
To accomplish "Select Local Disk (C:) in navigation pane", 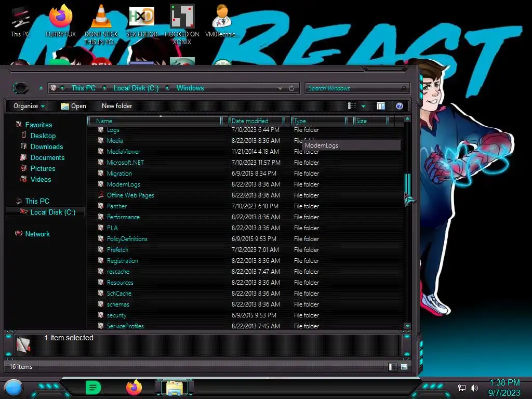I will (45, 212).
